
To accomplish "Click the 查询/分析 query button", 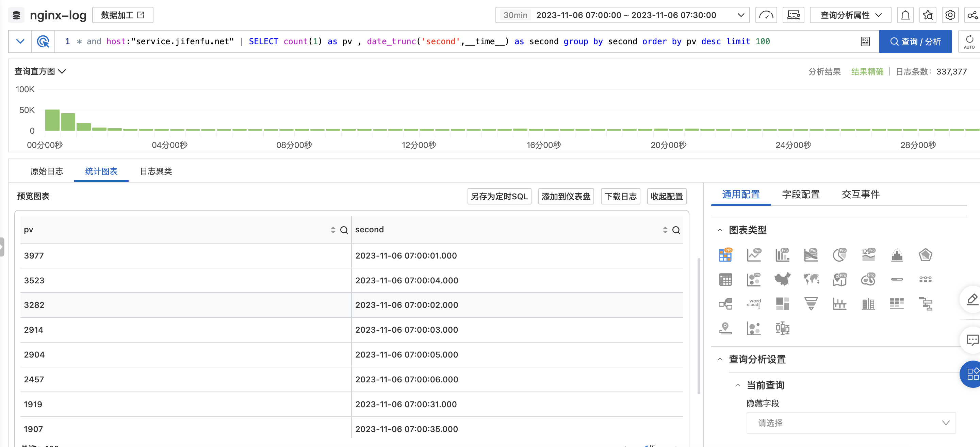I will coord(915,41).
